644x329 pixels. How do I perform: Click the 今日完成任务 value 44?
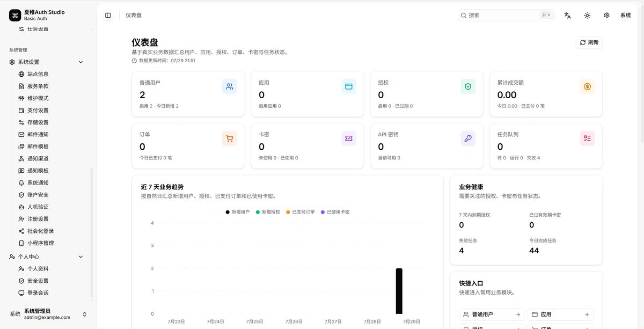click(534, 251)
